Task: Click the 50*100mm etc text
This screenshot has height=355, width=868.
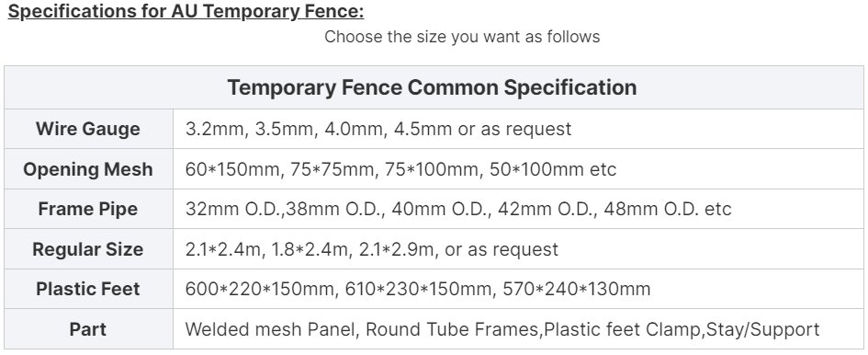Action: 553,169
